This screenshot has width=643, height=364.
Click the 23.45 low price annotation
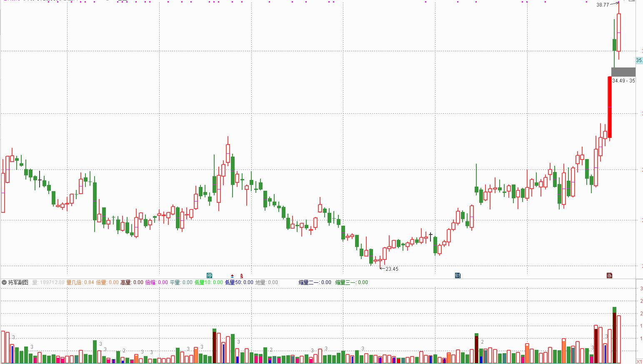pyautogui.click(x=392, y=269)
